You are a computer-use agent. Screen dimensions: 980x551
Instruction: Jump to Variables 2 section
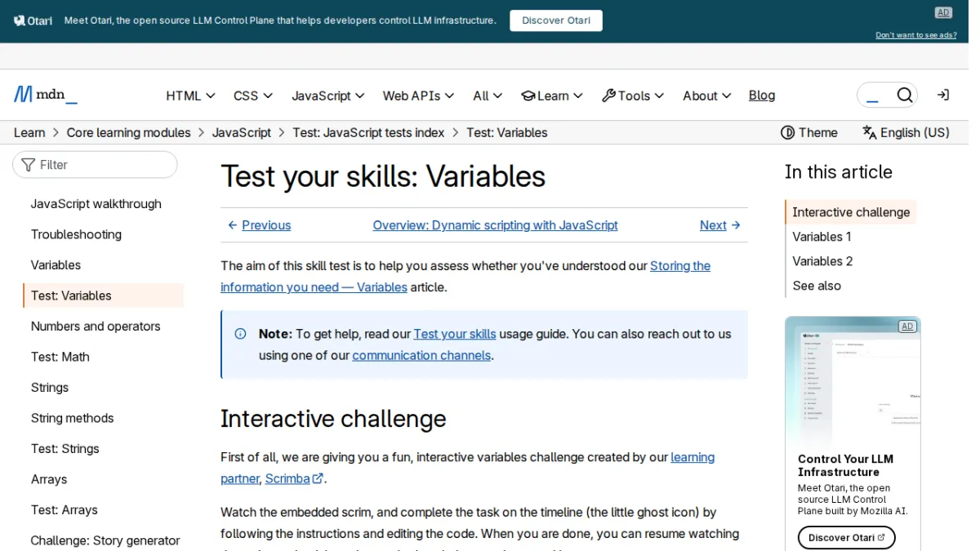[822, 261]
